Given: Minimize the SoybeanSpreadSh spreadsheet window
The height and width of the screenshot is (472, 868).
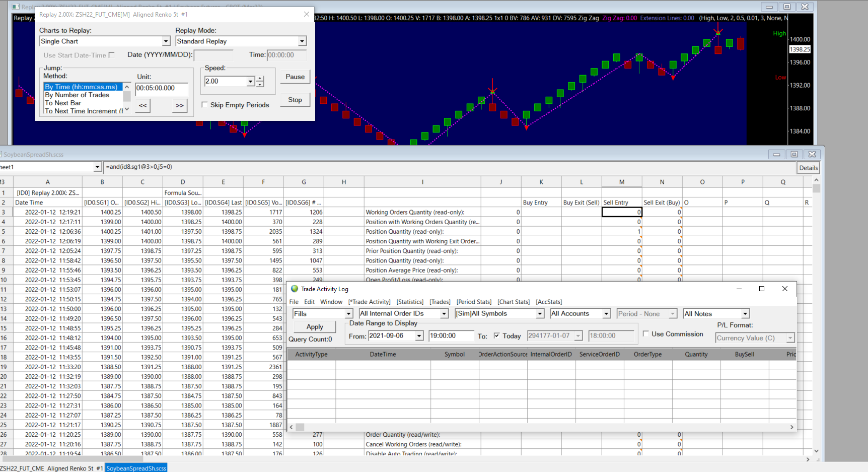Looking at the screenshot, I should [x=776, y=154].
